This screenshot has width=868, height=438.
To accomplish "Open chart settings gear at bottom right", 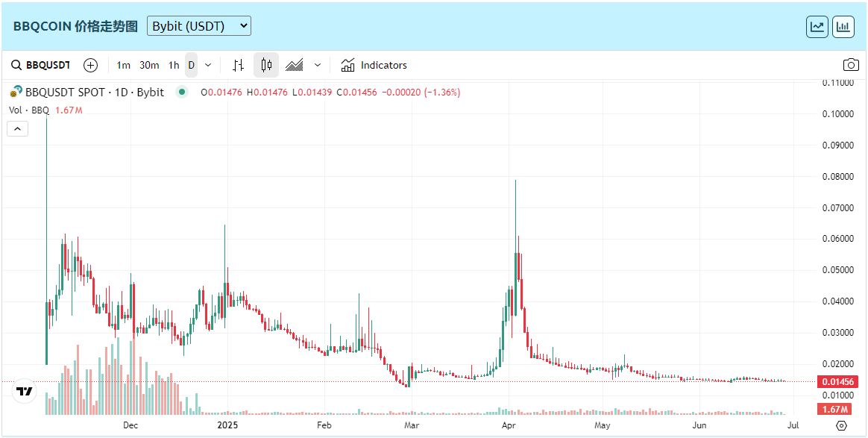I will pos(841,425).
